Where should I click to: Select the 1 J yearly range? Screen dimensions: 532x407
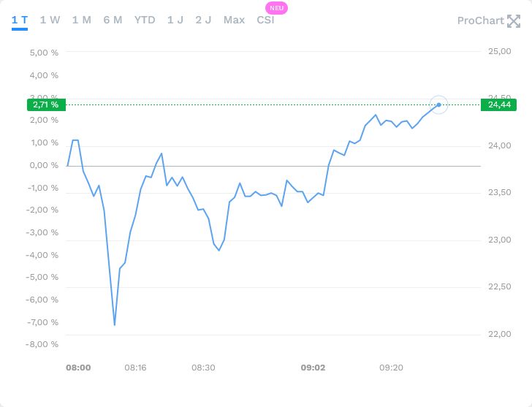pyautogui.click(x=175, y=20)
